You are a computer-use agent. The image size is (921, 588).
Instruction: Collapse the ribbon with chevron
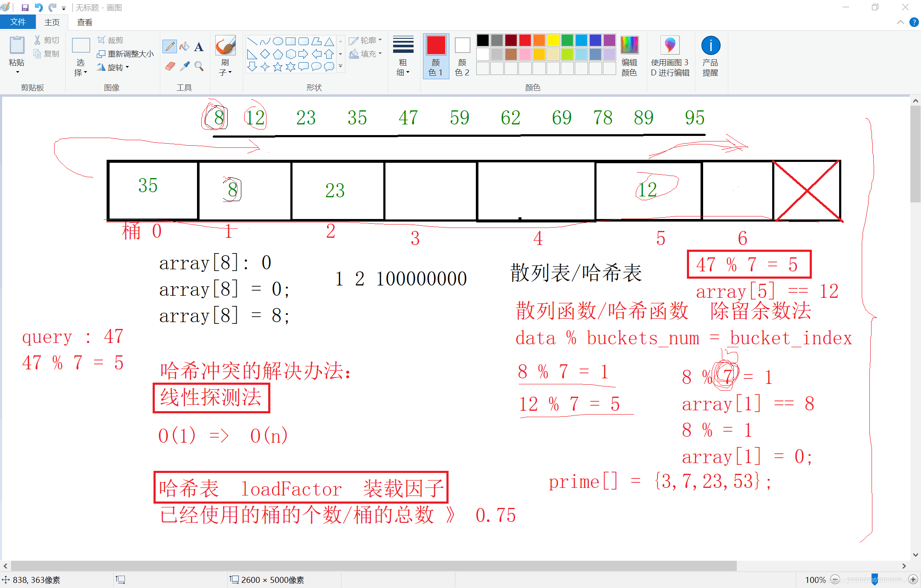pos(900,22)
